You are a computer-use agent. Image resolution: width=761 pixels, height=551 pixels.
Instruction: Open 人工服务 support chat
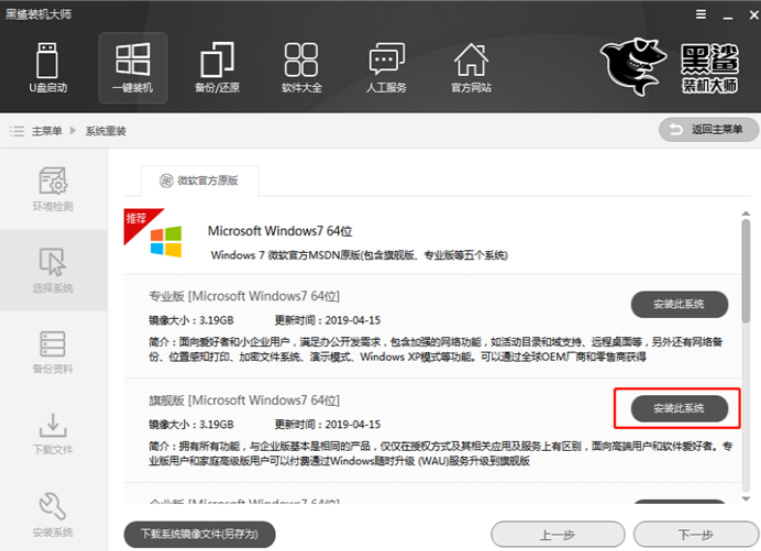tap(386, 67)
